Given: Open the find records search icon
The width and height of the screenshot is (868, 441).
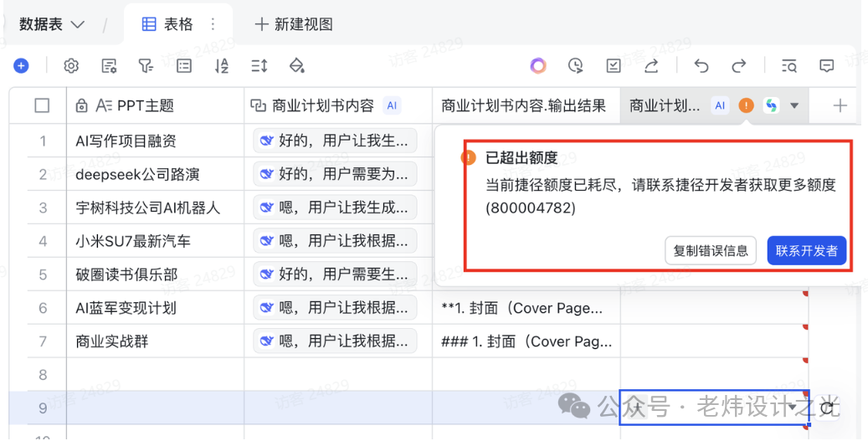Looking at the screenshot, I should 788,66.
